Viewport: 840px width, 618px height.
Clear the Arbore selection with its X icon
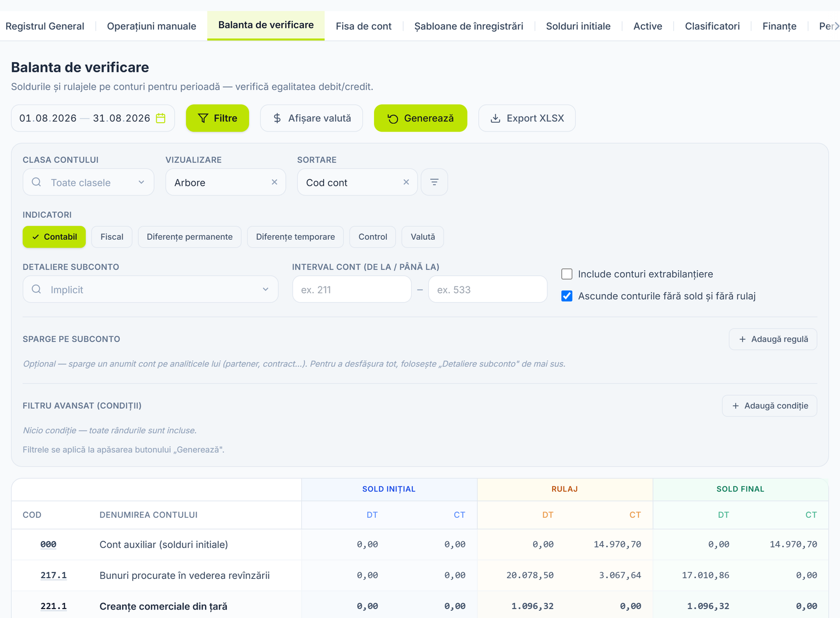click(x=274, y=182)
